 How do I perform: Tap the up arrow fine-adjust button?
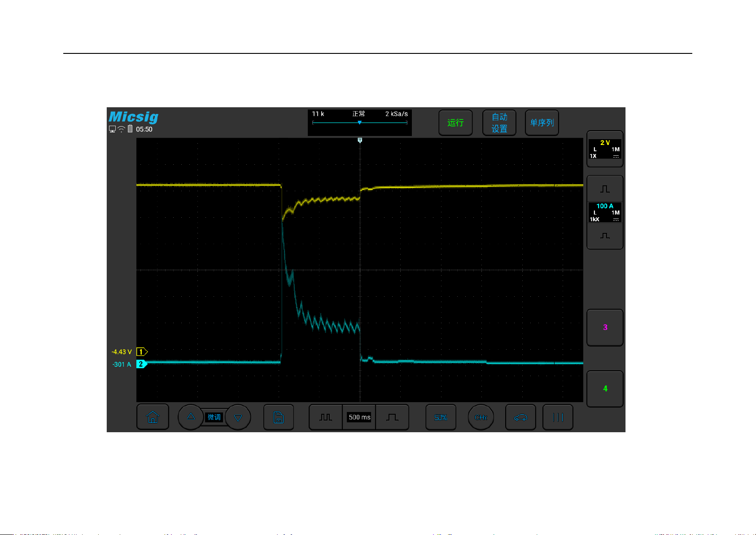191,417
